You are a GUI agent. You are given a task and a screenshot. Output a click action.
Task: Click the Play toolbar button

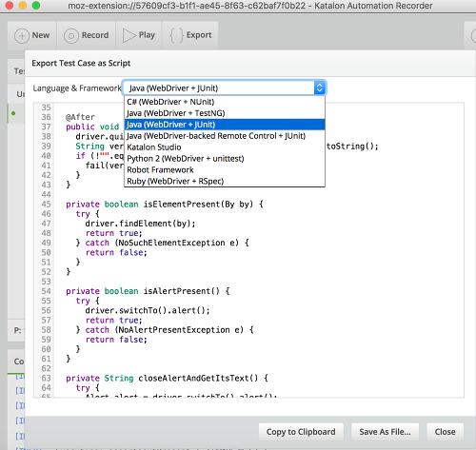point(139,35)
